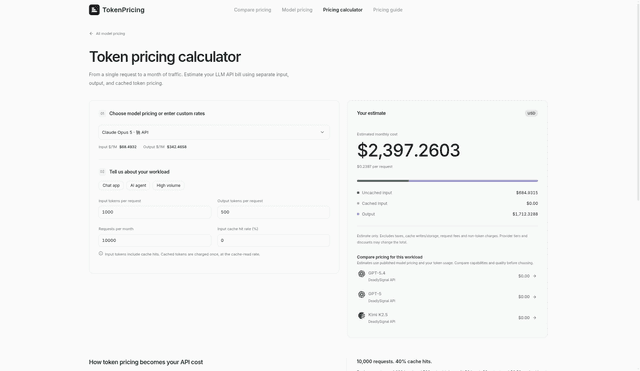The image size is (640, 371).
Task: Click the GPT-5 provider icon
Action: [x=361, y=295]
